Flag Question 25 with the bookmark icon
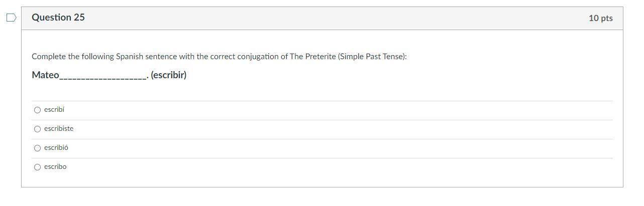This screenshot has width=644, height=206. point(11,18)
